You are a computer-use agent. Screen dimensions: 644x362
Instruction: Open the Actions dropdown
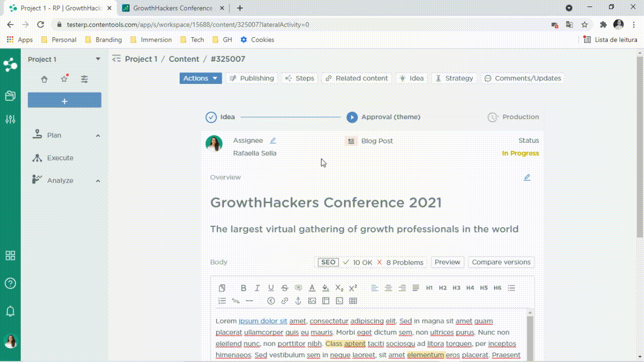click(x=200, y=78)
